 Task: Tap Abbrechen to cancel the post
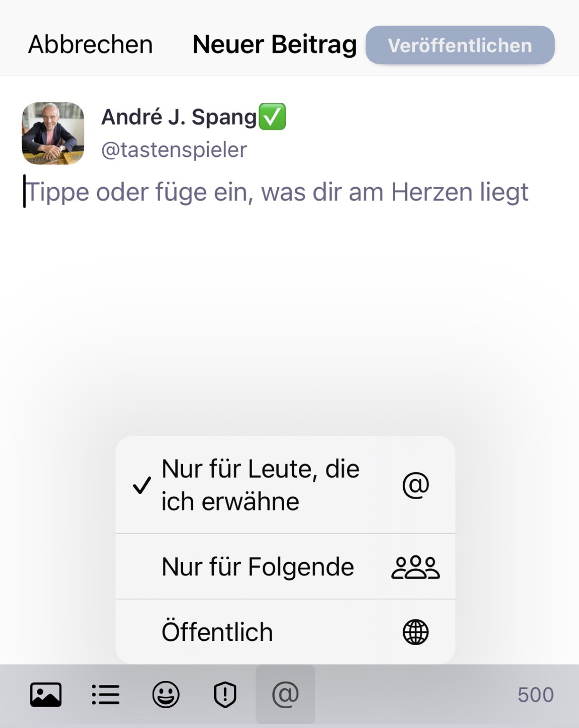pos(90,45)
